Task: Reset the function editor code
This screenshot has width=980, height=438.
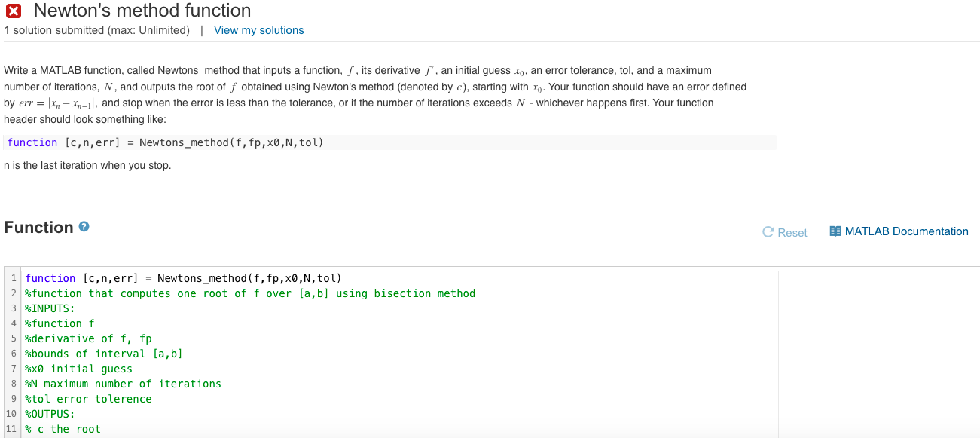Action: 784,233
